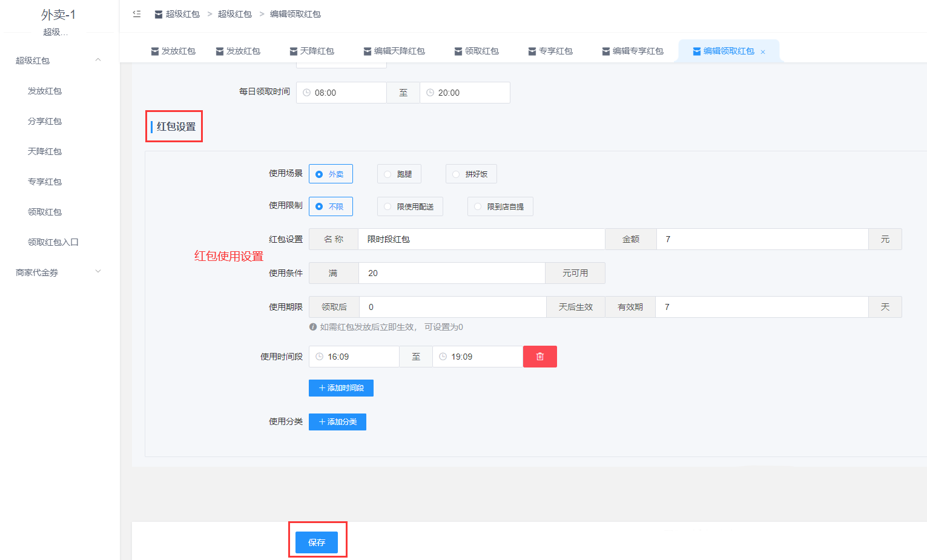927x560 pixels.
Task: Select 跑腿 usage scenario
Action: point(399,174)
